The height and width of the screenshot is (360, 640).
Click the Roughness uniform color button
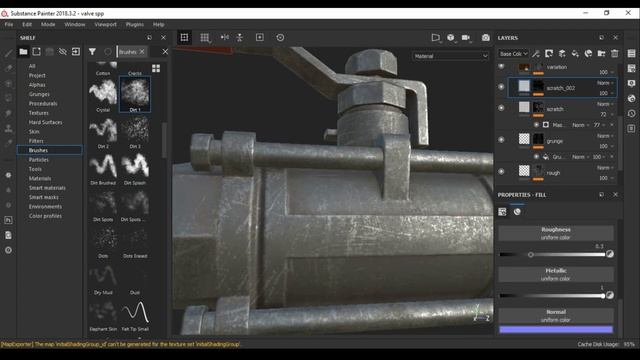point(556,233)
